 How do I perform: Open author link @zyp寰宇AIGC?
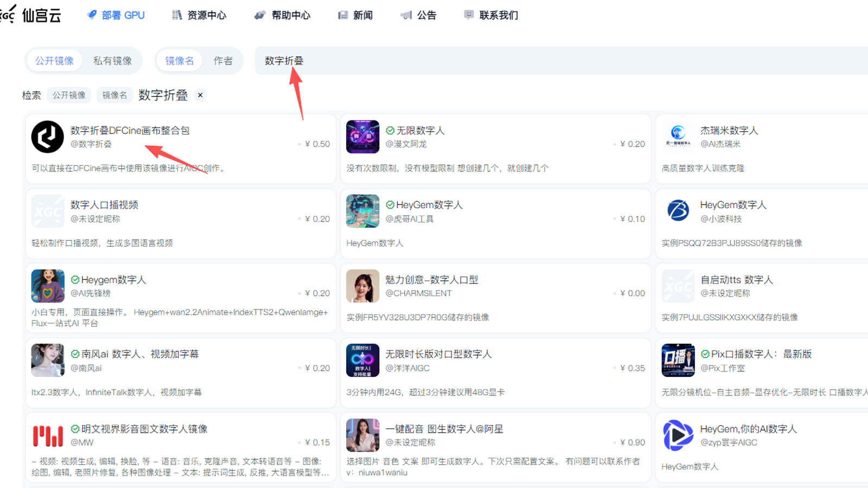[x=729, y=442]
